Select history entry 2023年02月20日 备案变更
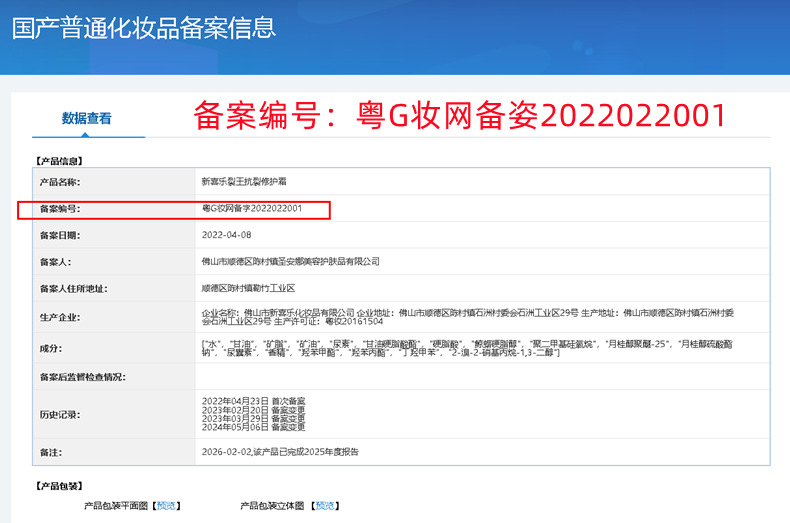Viewport: 790px width, 523px height. click(x=253, y=410)
